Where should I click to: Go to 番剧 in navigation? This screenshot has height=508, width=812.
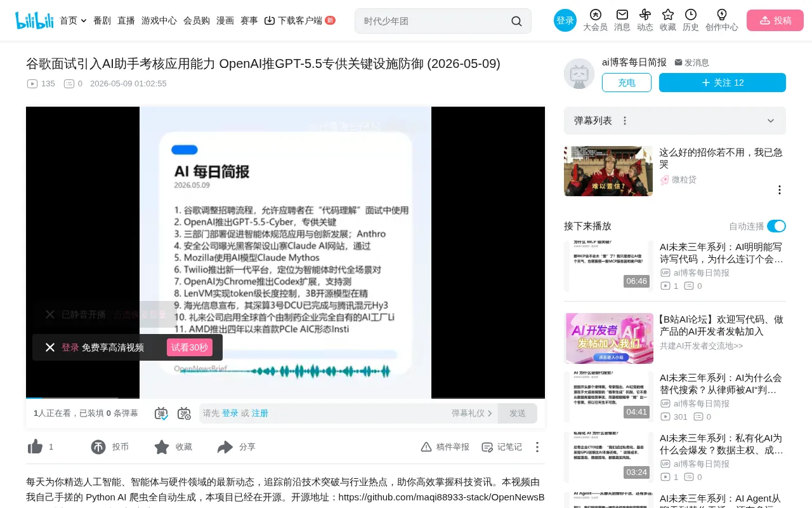102,20
